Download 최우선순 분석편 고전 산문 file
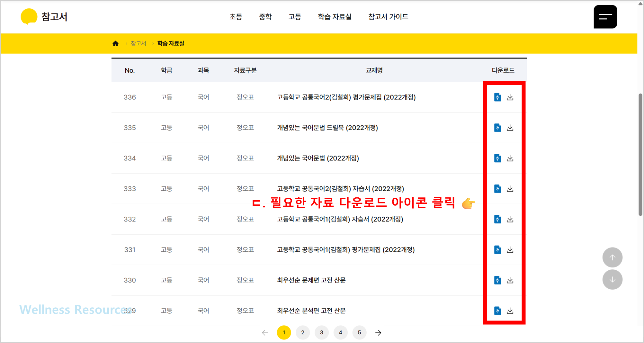The width and height of the screenshot is (644, 343). pyautogui.click(x=510, y=311)
